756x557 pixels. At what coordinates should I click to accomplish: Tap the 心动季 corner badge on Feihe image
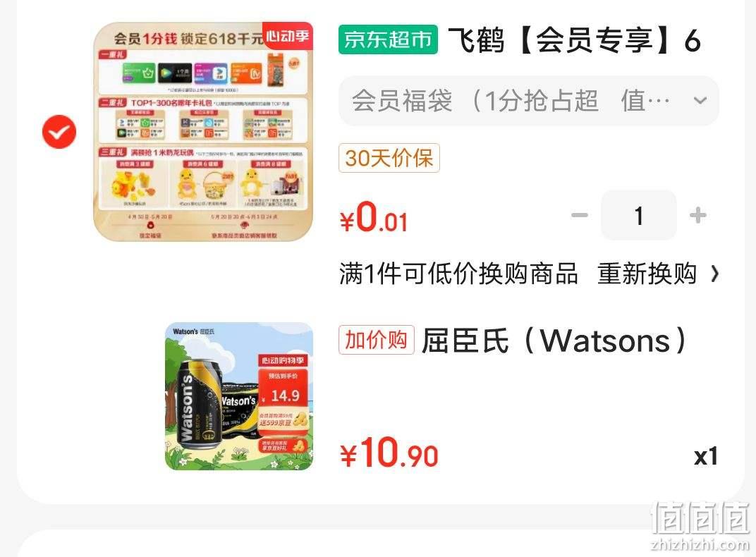[x=288, y=36]
